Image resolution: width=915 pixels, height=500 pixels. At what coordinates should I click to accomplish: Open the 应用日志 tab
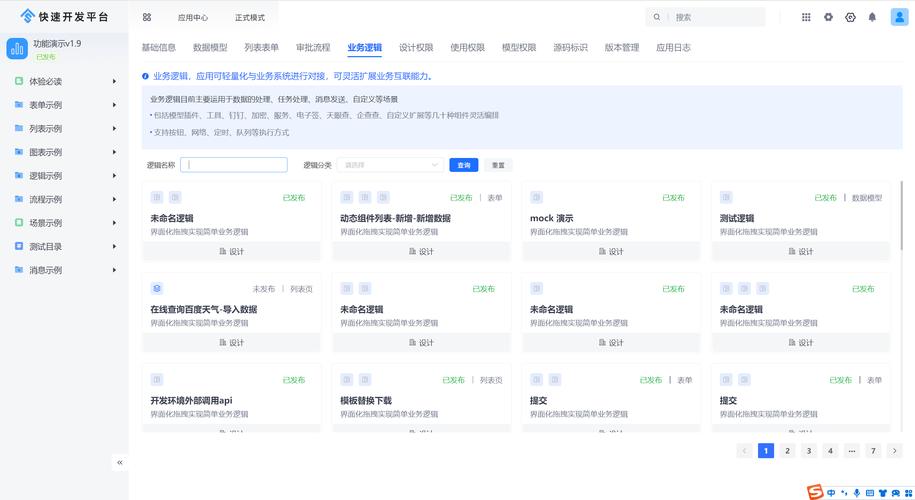(673, 47)
